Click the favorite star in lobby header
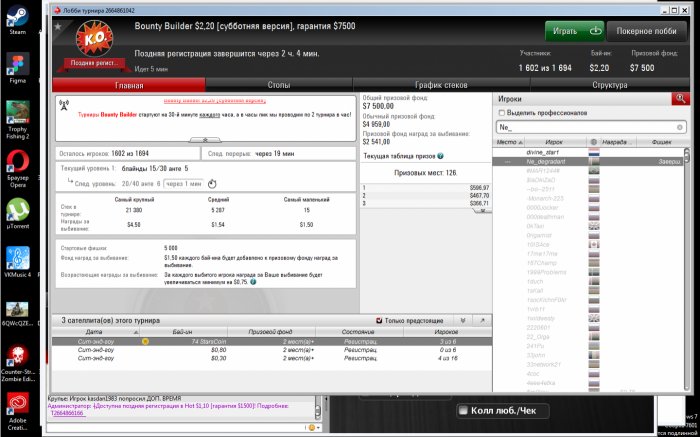Screen dimensions: 700x437 point(58,26)
